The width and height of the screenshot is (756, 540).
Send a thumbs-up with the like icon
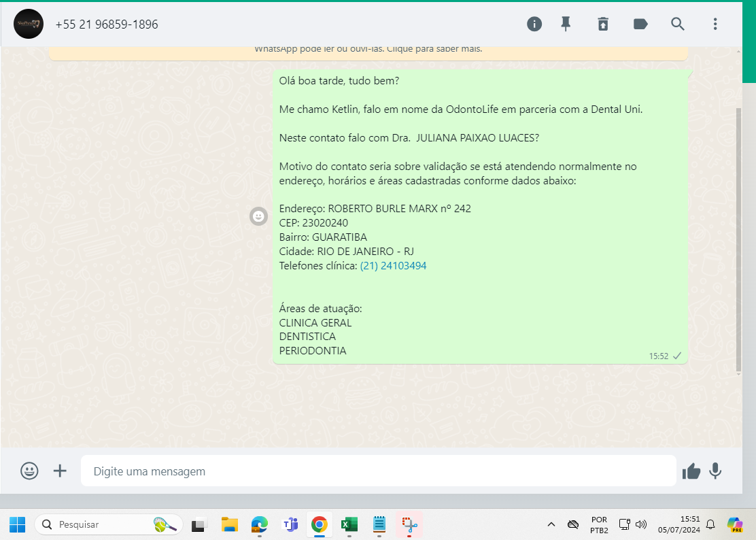(691, 471)
